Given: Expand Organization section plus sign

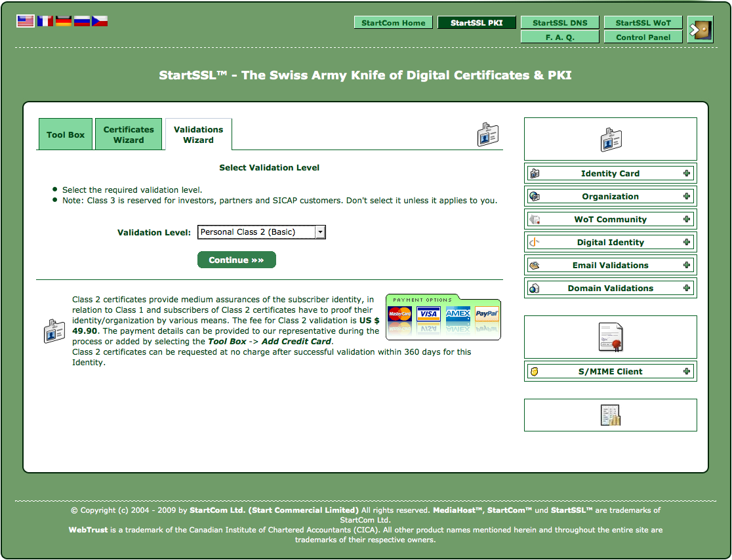Looking at the screenshot, I should pos(686,196).
